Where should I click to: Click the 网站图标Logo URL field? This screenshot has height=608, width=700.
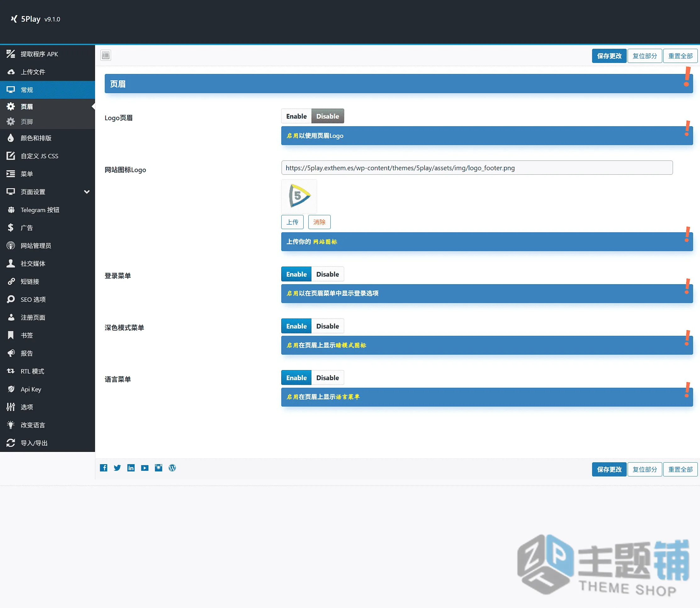click(x=477, y=168)
